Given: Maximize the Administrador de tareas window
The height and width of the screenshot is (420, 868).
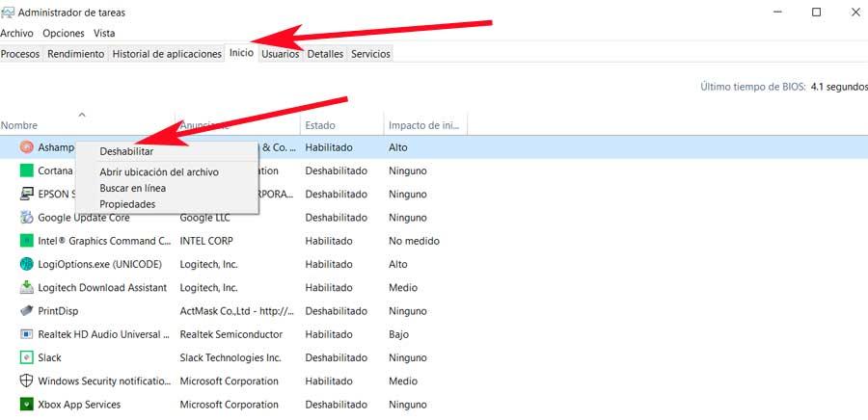Looking at the screenshot, I should click(x=816, y=13).
